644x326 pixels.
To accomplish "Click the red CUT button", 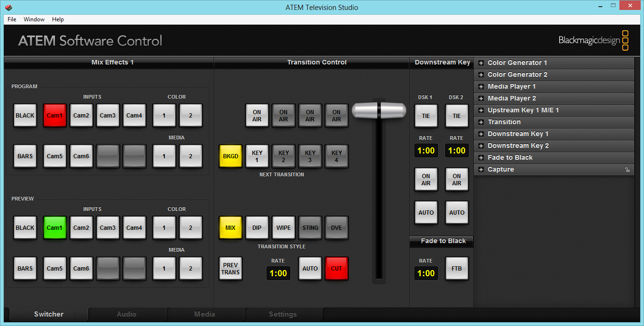I will pyautogui.click(x=336, y=268).
